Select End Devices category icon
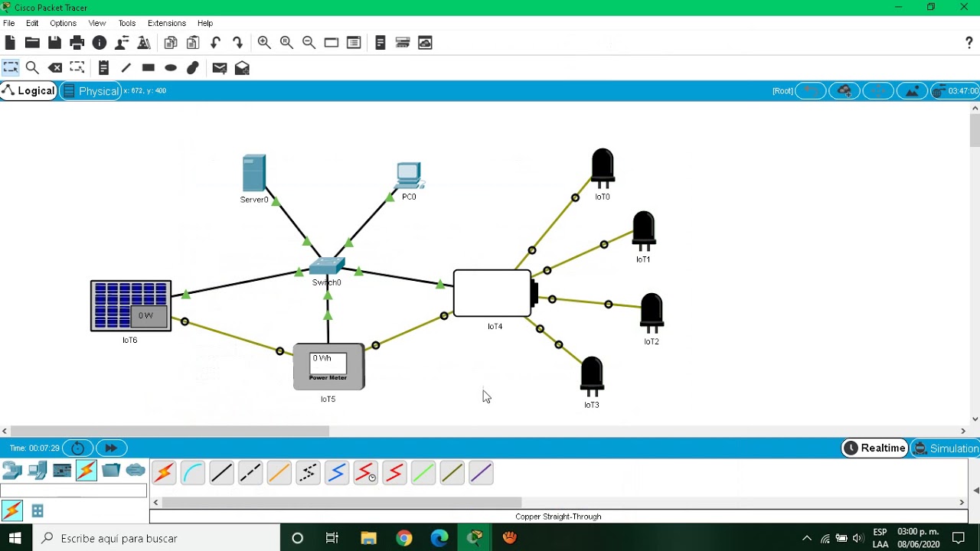The width and height of the screenshot is (980, 551). (37, 471)
